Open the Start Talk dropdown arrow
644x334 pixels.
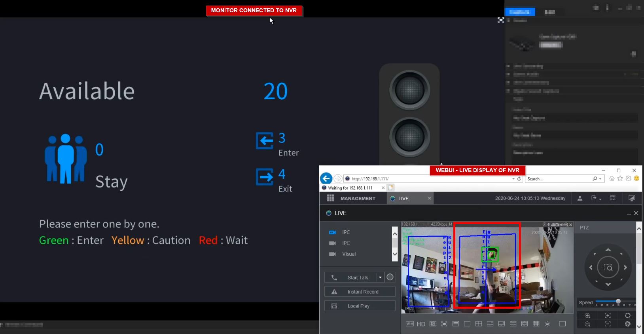click(380, 277)
